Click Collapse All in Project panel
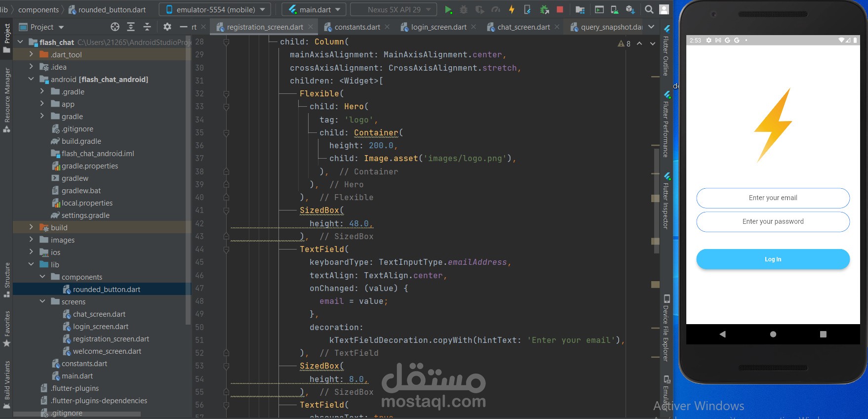 point(147,27)
